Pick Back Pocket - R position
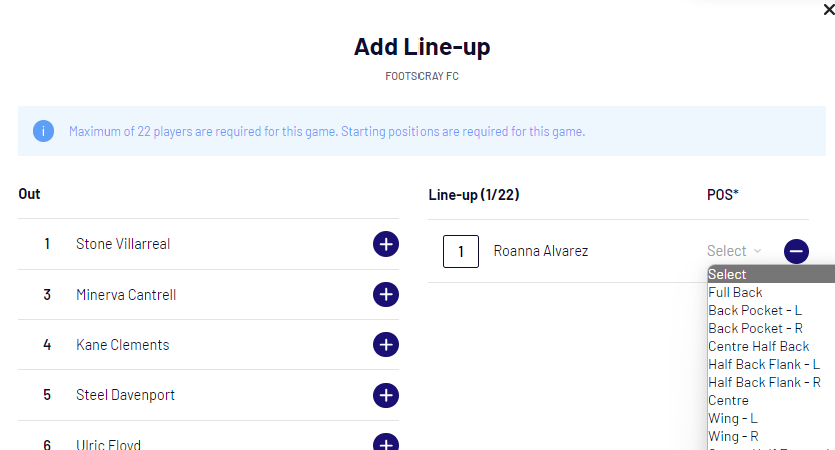Screen dimensions: 835x450 pos(756,328)
